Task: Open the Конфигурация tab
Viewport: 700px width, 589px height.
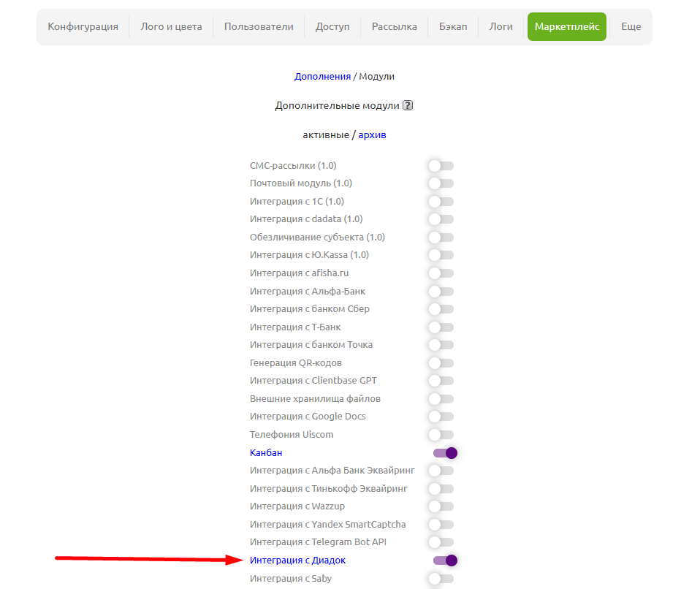Action: [x=83, y=26]
